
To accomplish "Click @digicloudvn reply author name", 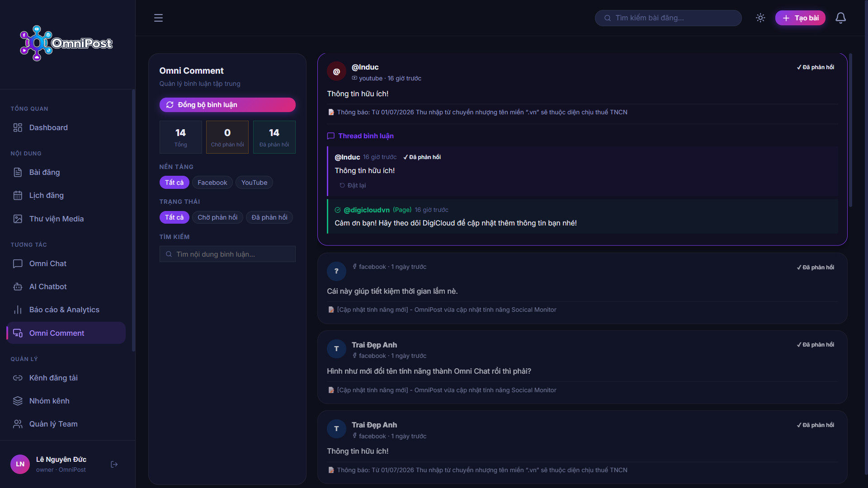I will tap(366, 210).
